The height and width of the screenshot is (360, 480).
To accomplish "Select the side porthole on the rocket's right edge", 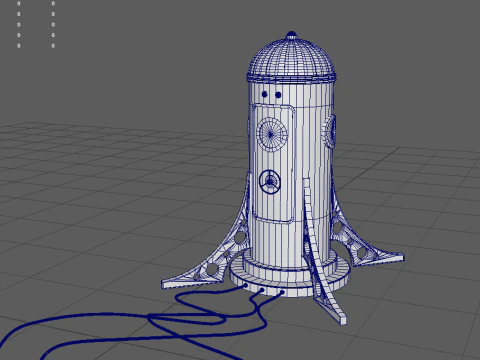I will pos(329,131).
